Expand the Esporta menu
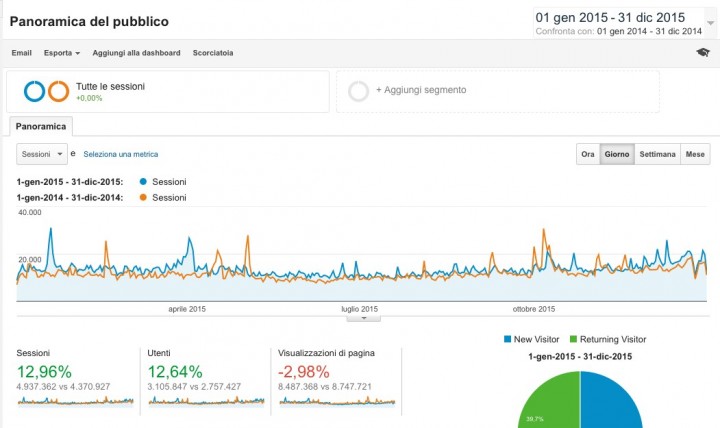The width and height of the screenshot is (720, 428). coord(62,53)
